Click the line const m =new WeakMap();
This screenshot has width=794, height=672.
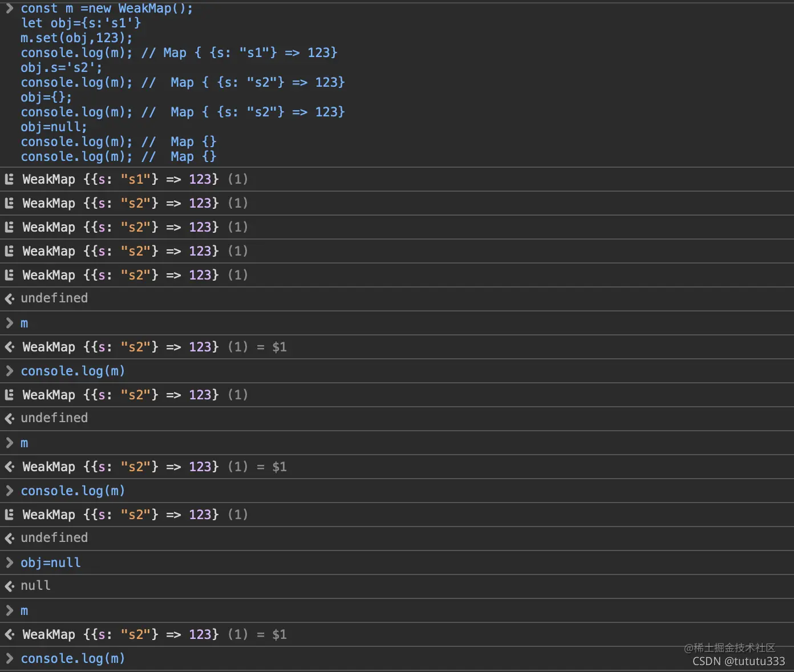[x=107, y=8]
